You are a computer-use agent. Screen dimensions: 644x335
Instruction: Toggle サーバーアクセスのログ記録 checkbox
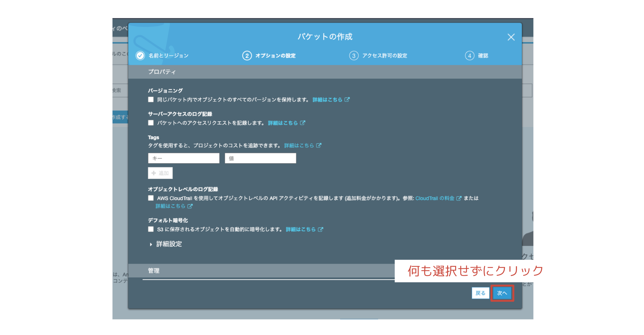point(151,123)
